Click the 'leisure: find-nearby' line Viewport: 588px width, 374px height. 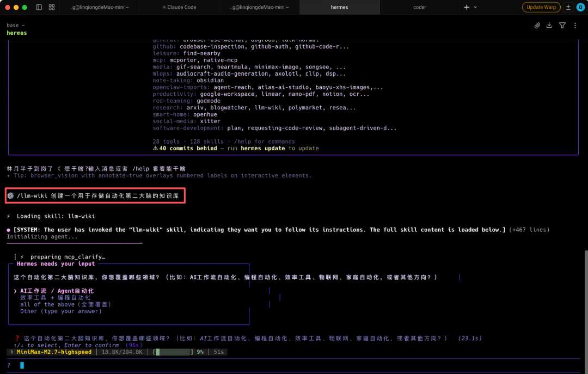pos(186,53)
